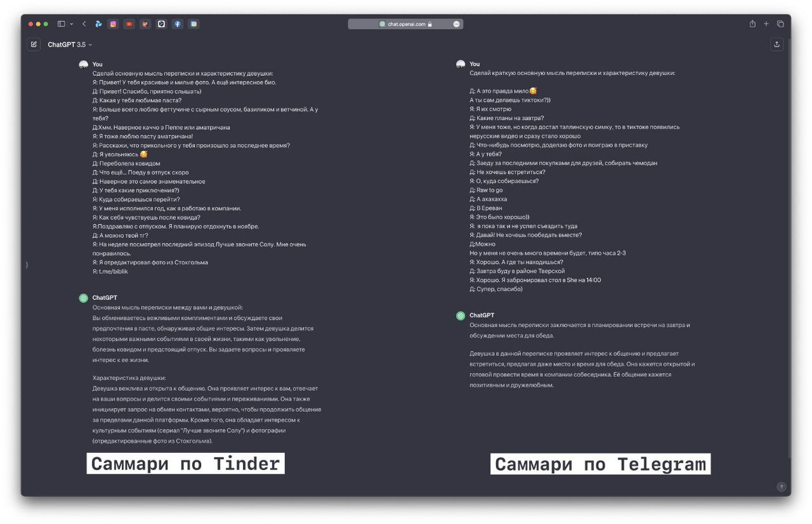Open the ChatGPT 3.5 model dropdown
This screenshot has width=812, height=524.
coord(70,45)
